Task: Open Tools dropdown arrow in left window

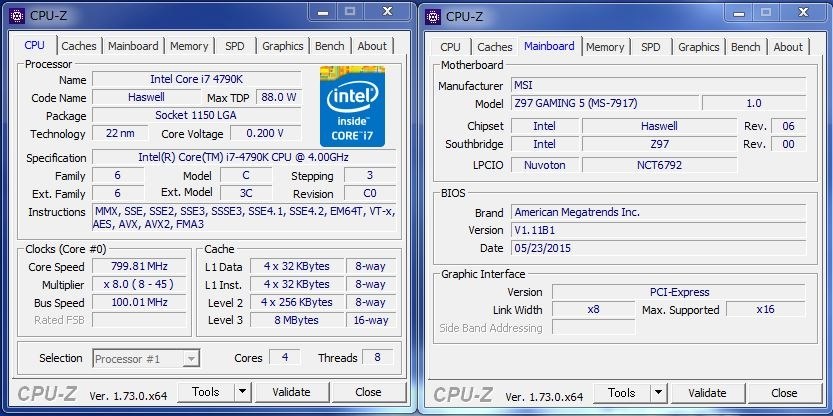Action: click(242, 392)
